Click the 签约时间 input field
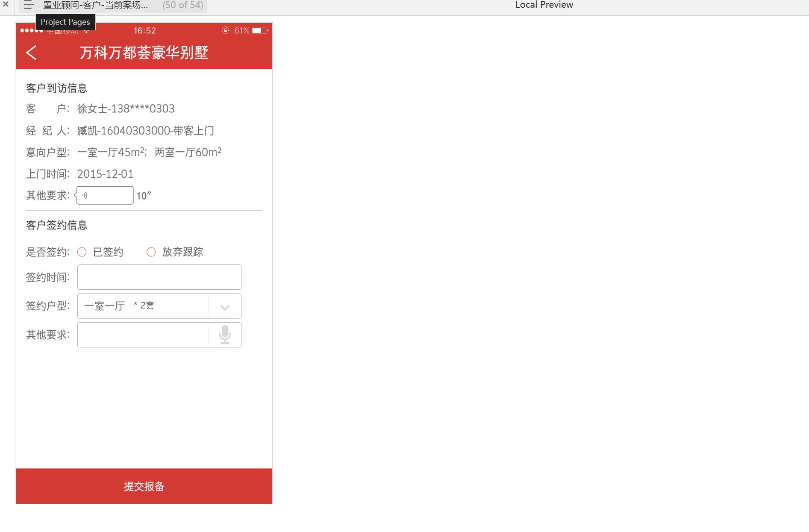The image size is (809, 532). [159, 277]
